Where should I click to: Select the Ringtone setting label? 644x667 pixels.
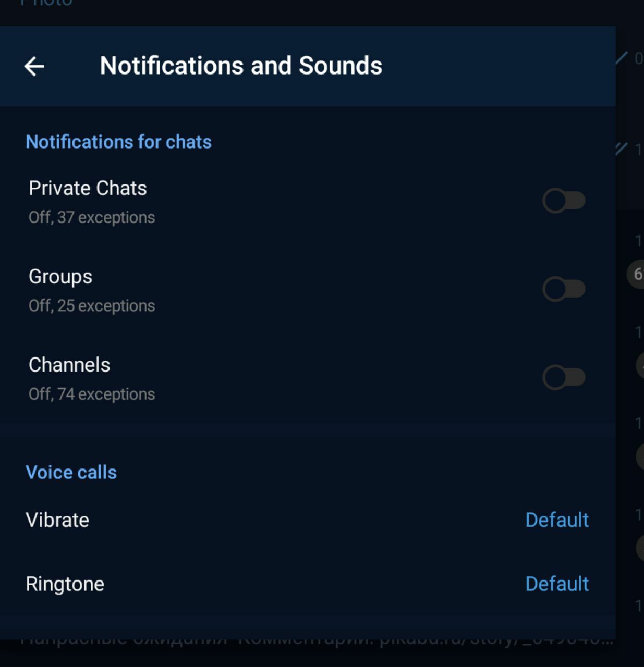pyautogui.click(x=65, y=584)
